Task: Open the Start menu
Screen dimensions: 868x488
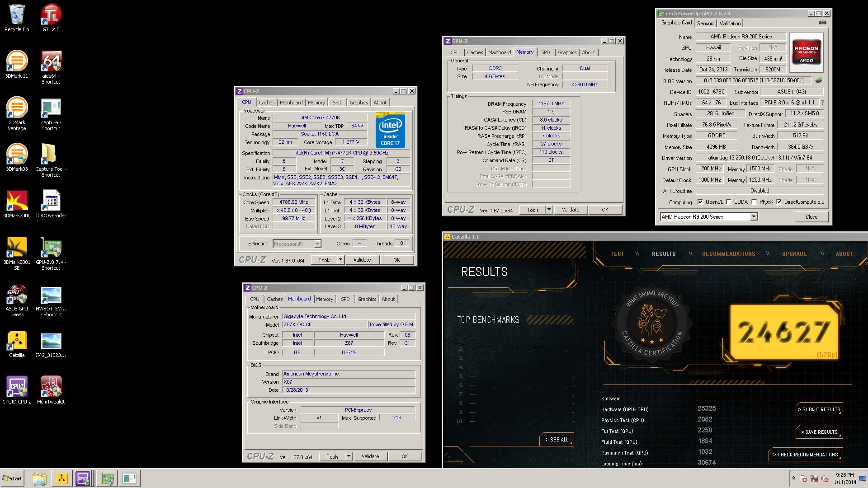Action: coord(12,479)
